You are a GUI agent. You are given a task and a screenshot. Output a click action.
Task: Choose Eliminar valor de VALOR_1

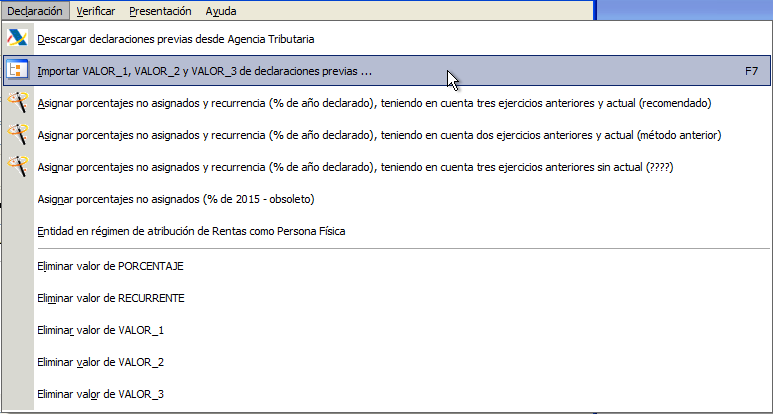tap(387, 330)
